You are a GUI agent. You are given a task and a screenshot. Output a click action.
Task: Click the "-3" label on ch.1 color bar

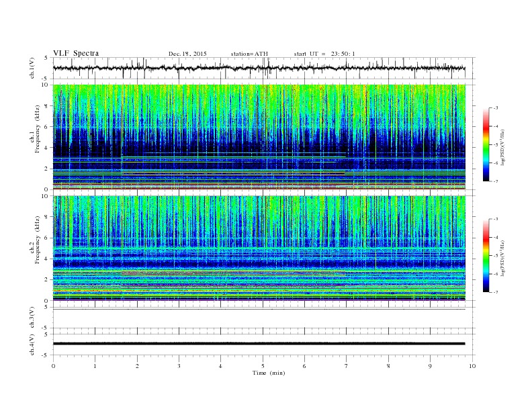(x=495, y=108)
